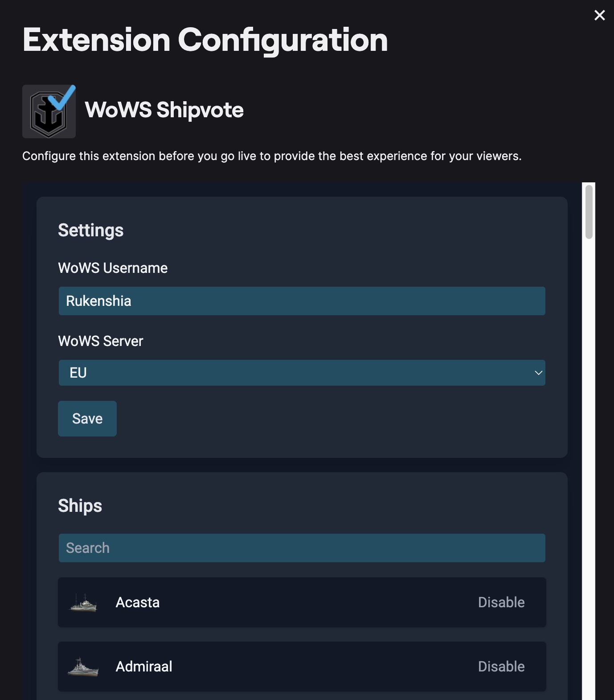Edit the WoWS Username field

pyautogui.click(x=302, y=301)
